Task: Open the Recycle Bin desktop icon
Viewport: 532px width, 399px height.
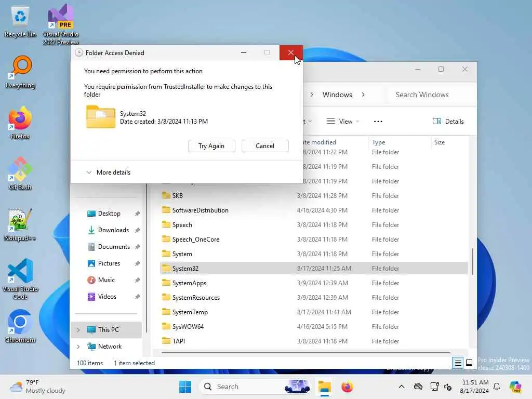Action: click(x=20, y=22)
